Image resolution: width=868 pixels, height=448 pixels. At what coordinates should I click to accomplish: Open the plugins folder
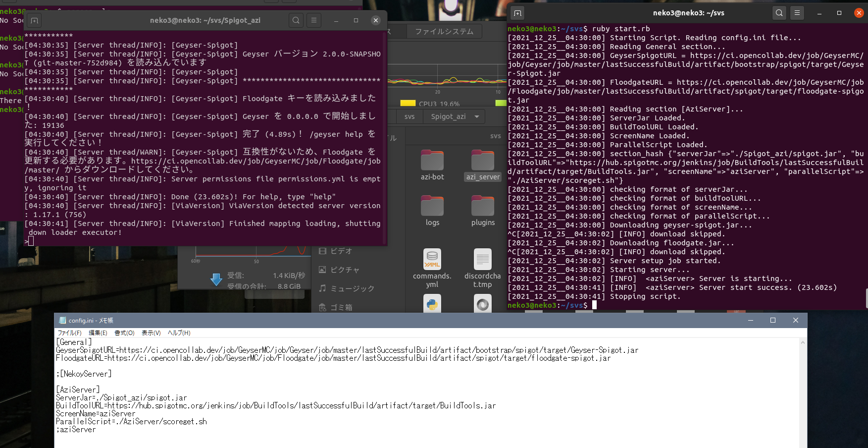(x=483, y=211)
